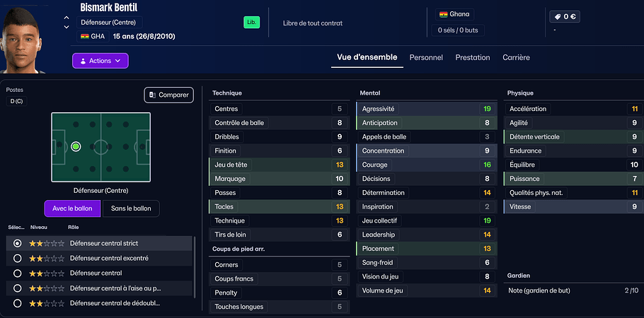Select the Défenseur central role radio button

tap(18, 273)
